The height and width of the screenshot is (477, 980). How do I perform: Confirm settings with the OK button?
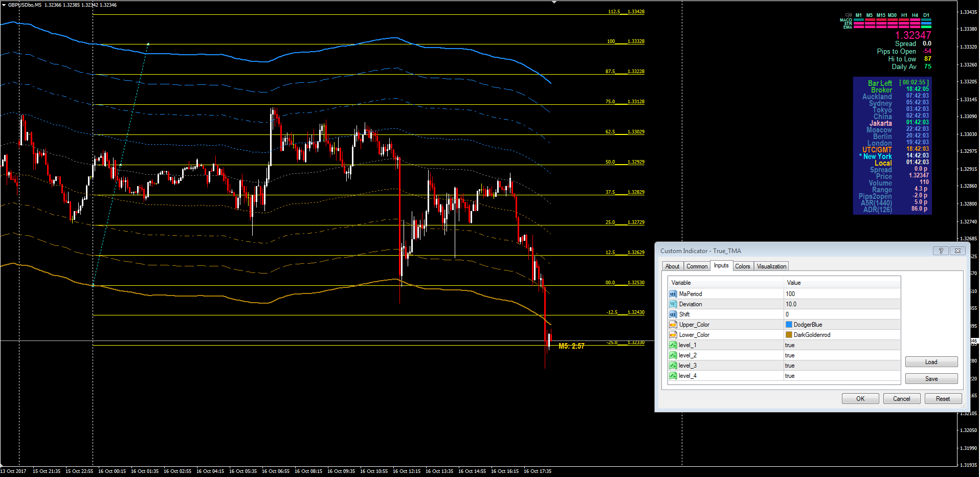(x=860, y=399)
